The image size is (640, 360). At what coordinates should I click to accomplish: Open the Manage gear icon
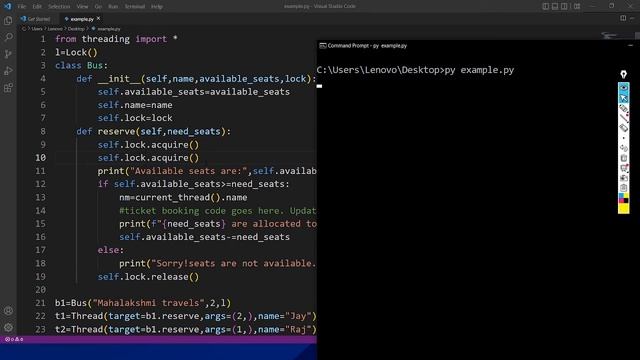click(x=8, y=327)
